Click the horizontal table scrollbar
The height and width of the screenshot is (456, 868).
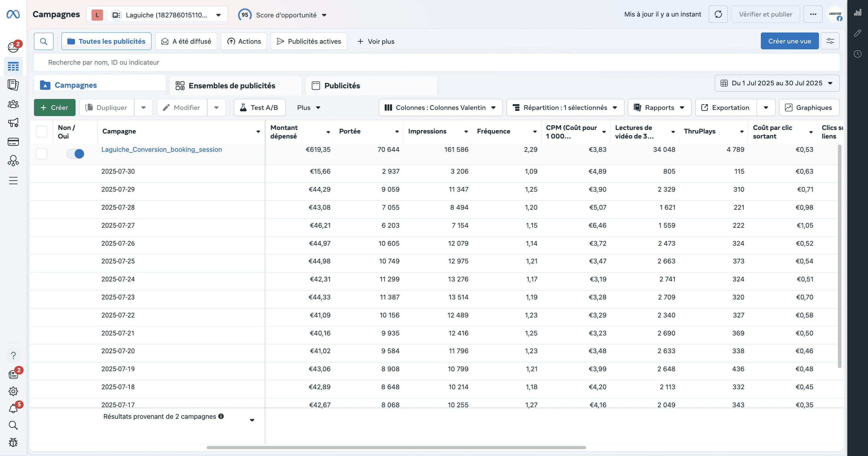(396, 447)
